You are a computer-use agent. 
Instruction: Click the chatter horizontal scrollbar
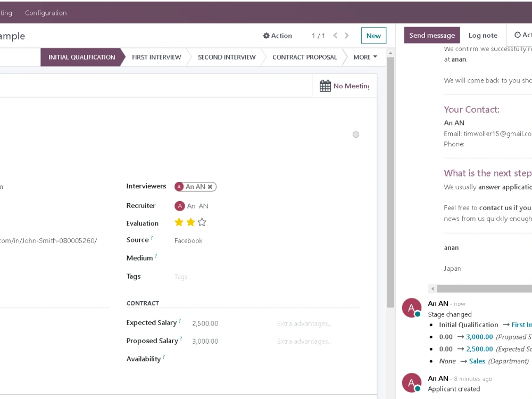click(485, 289)
